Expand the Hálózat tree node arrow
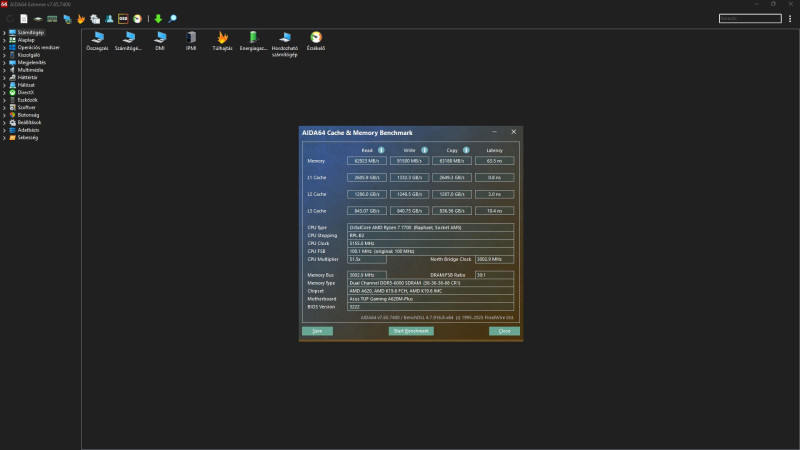 pyautogui.click(x=5, y=85)
